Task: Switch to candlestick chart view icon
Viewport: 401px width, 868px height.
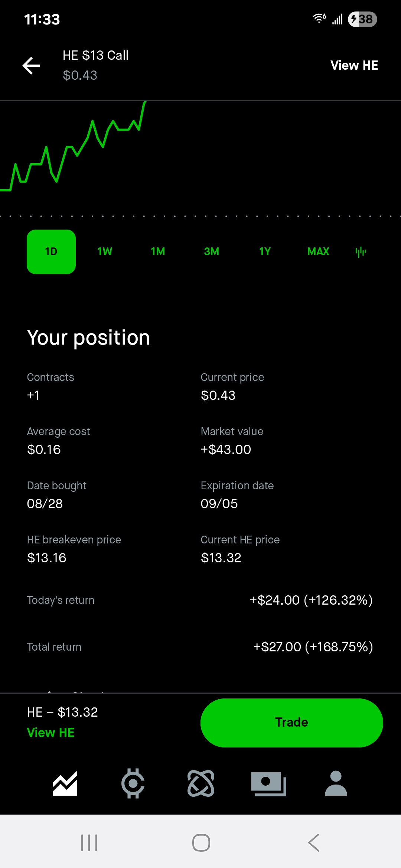Action: click(361, 252)
